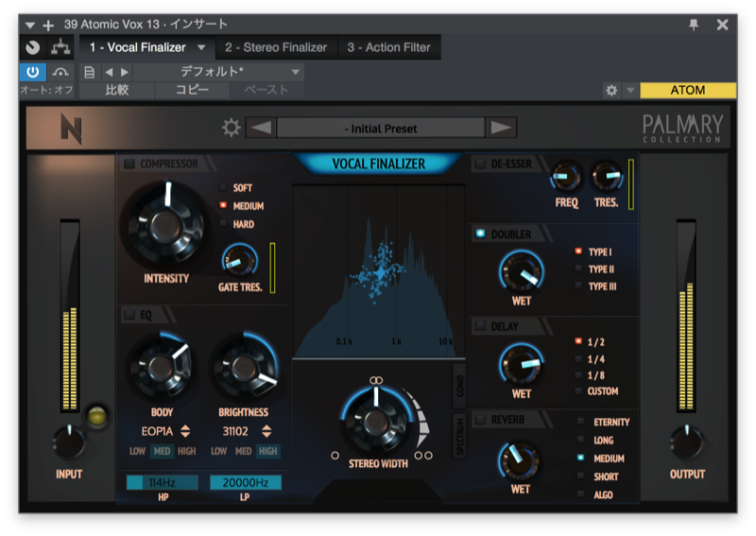Click the round channel editor icon
The width and height of the screenshot is (756, 536).
pos(33,47)
